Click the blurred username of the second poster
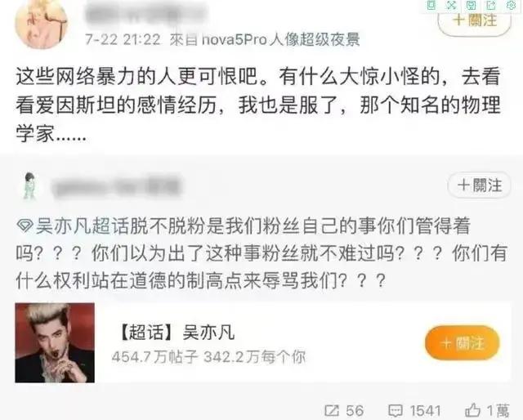 (x=117, y=187)
